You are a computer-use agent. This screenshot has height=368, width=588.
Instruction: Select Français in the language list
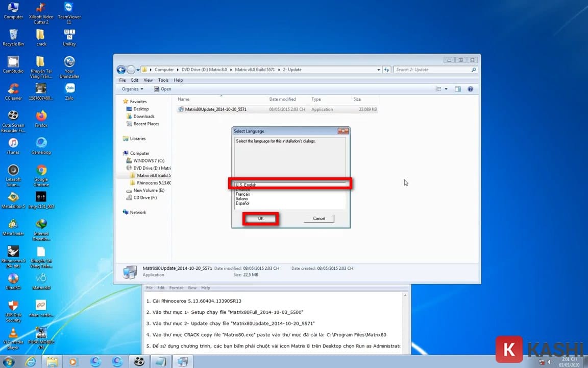point(242,194)
